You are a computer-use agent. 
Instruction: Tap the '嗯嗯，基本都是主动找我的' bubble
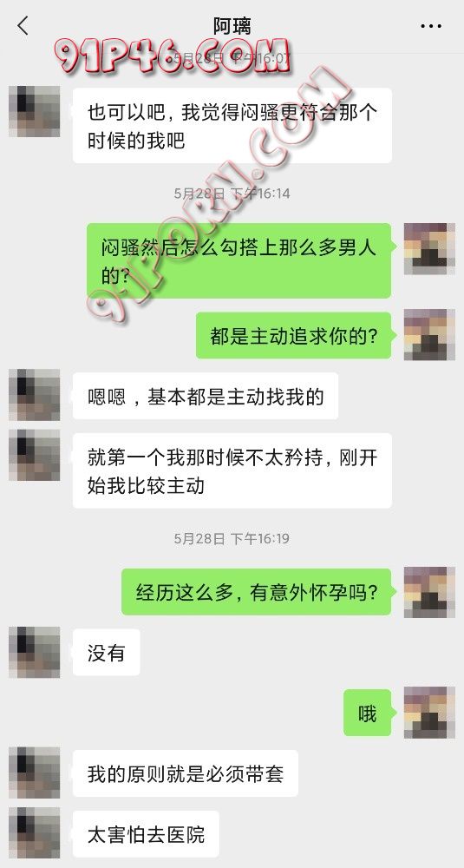point(206,396)
